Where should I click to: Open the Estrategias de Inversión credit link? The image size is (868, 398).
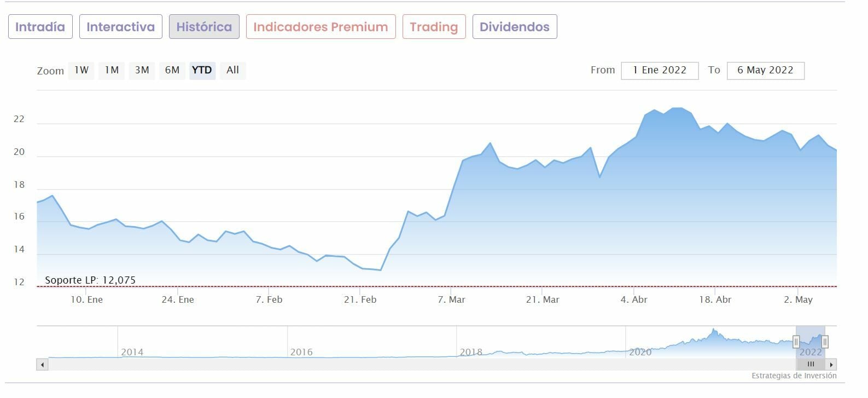point(794,376)
